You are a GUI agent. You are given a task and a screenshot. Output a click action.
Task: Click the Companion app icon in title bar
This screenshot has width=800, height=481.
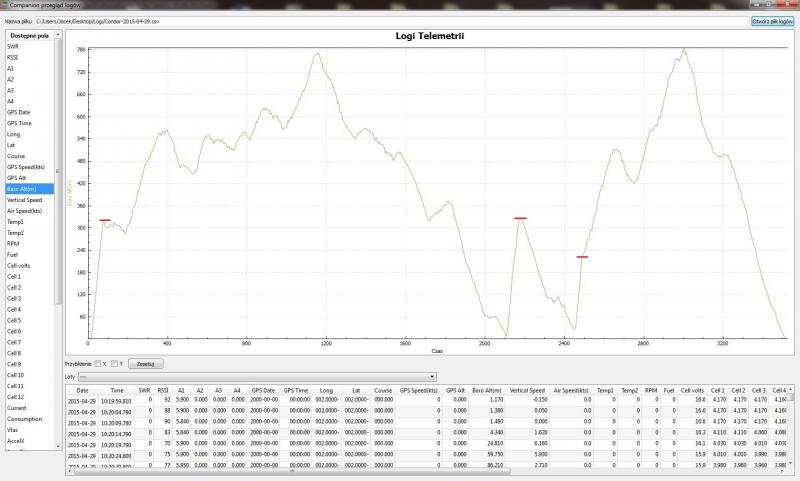click(5, 5)
